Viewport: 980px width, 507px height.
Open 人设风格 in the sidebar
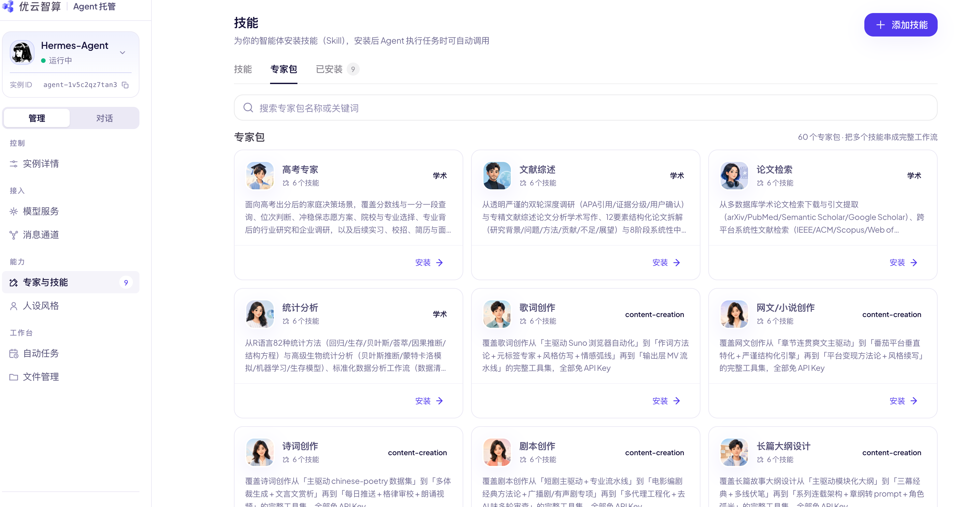click(70, 306)
